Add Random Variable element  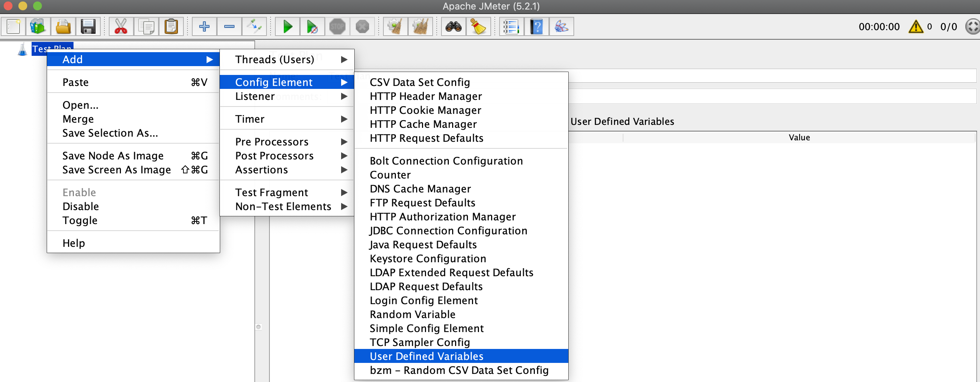pyautogui.click(x=461, y=314)
